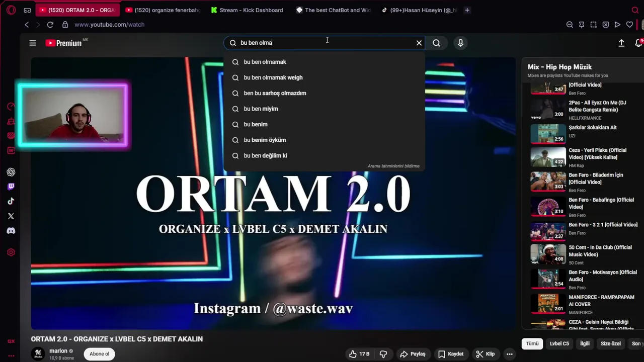Open Opera tab search icon
Screen dimensions: 644x362
coord(635,10)
